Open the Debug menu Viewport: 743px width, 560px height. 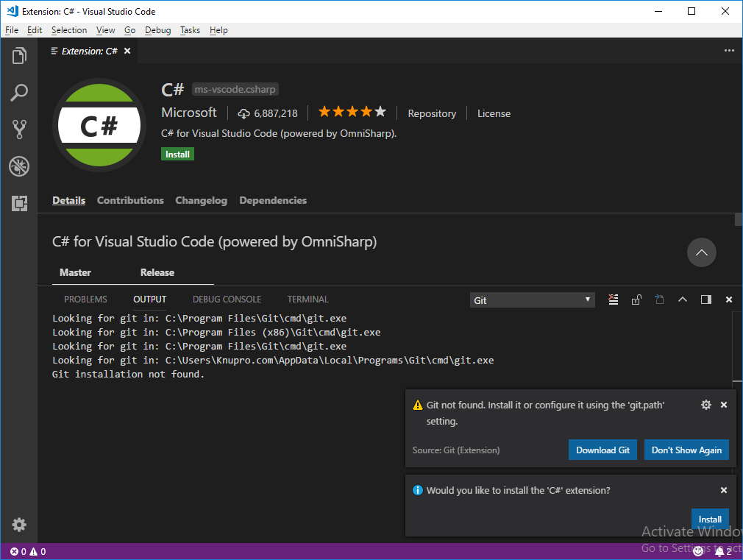tap(157, 30)
